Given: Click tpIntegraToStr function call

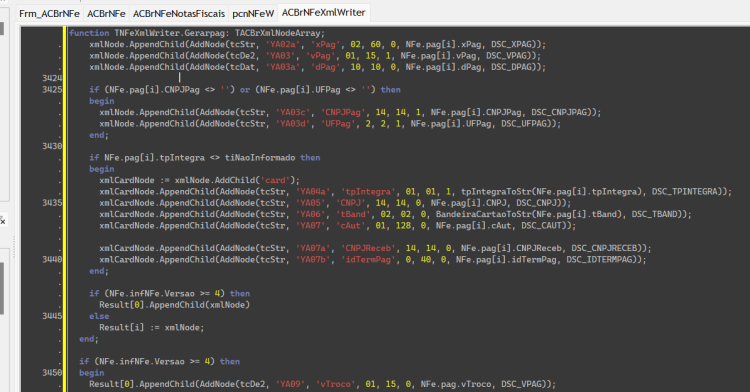Looking at the screenshot, I should click(x=496, y=192).
